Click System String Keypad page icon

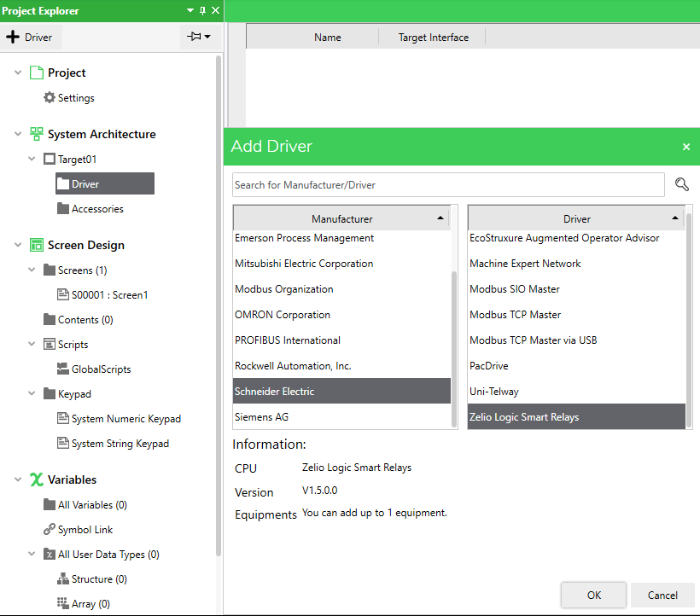[63, 443]
